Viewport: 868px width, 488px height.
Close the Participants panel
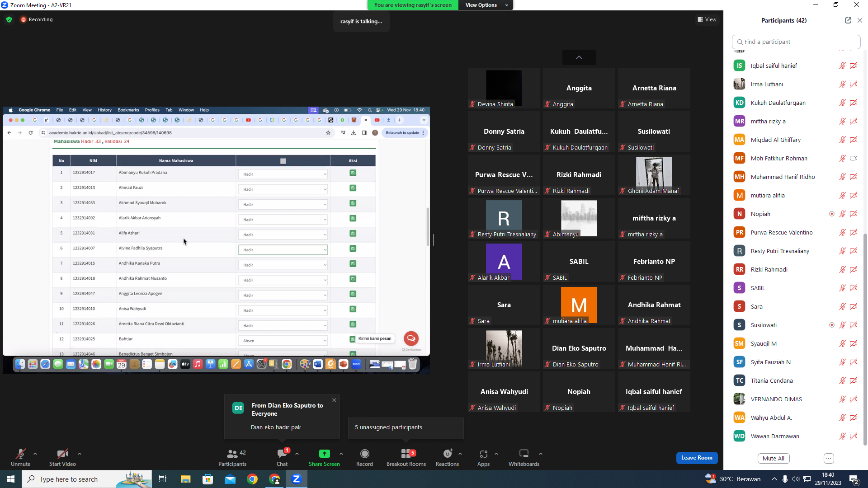860,20
